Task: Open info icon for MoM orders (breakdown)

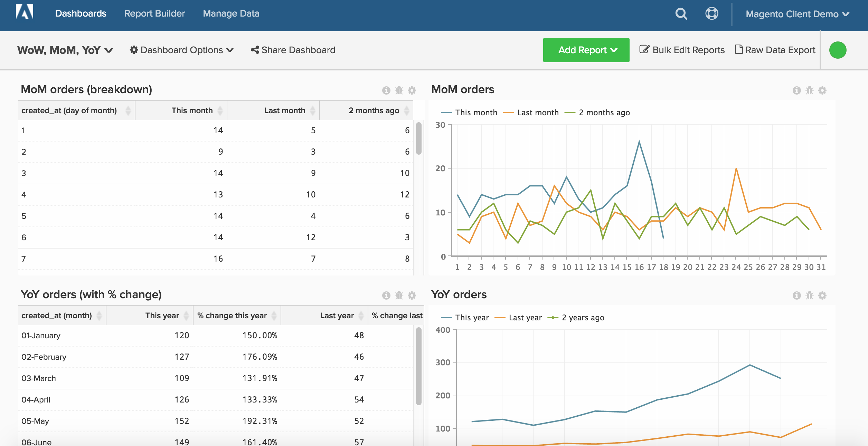Action: pyautogui.click(x=386, y=90)
